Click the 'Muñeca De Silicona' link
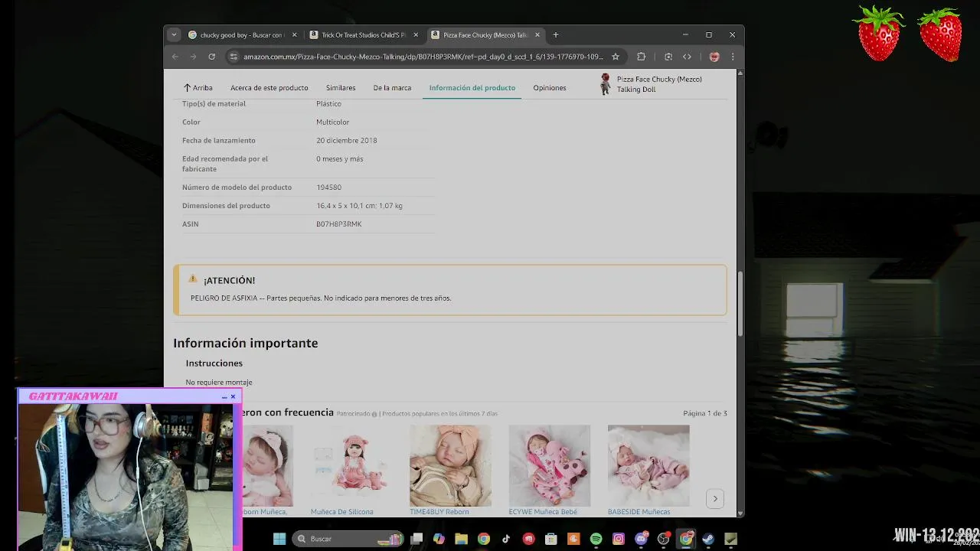The image size is (980, 551). tap(342, 512)
